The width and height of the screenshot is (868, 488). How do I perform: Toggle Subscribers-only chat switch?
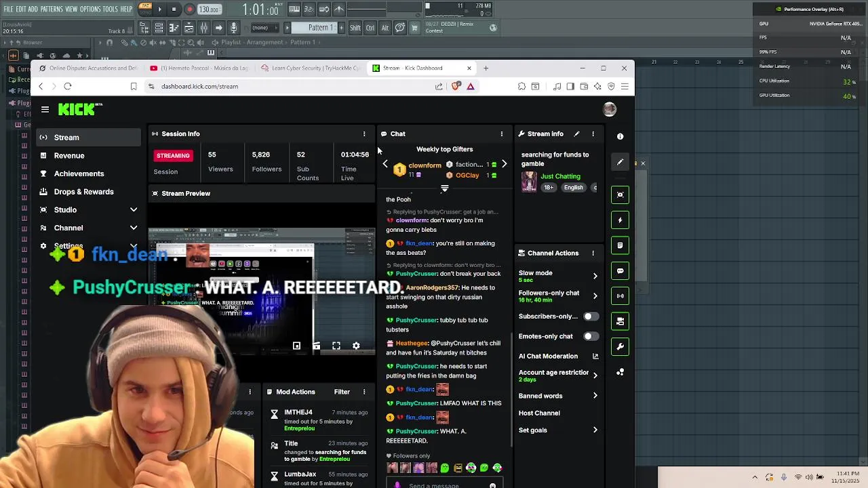pos(591,317)
